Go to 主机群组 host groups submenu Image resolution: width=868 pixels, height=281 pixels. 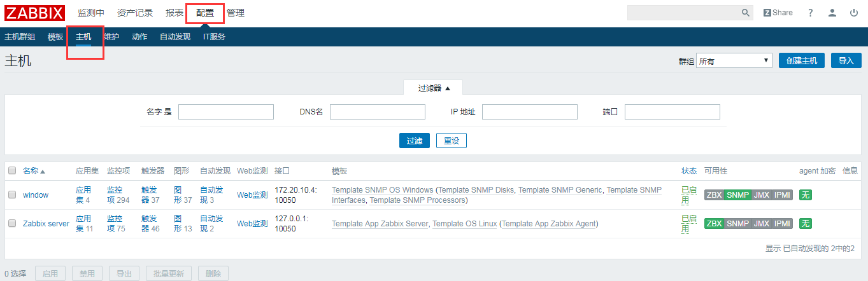click(20, 37)
